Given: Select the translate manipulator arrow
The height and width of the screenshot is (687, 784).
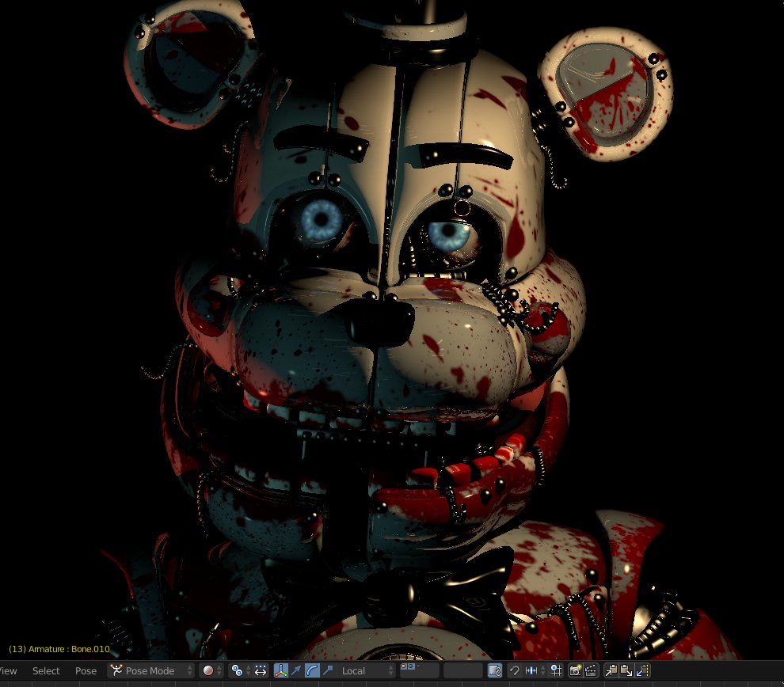Looking at the screenshot, I should click(296, 670).
